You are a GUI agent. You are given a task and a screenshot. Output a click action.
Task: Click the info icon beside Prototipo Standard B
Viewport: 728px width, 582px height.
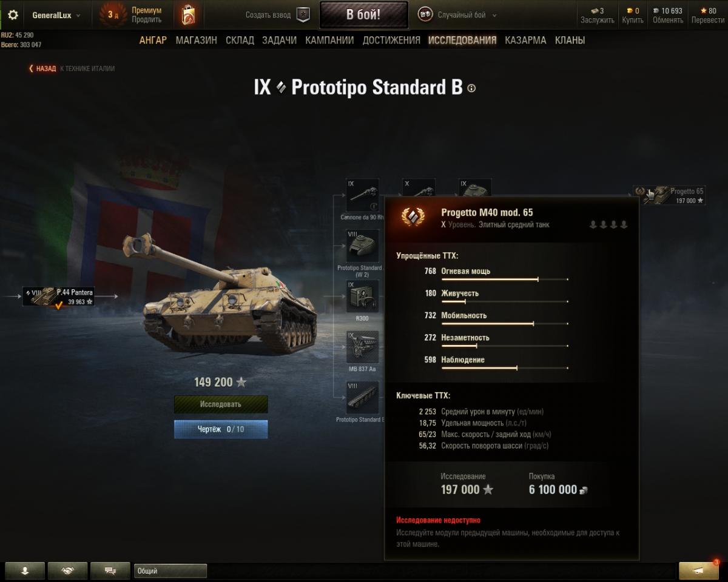[x=472, y=88]
